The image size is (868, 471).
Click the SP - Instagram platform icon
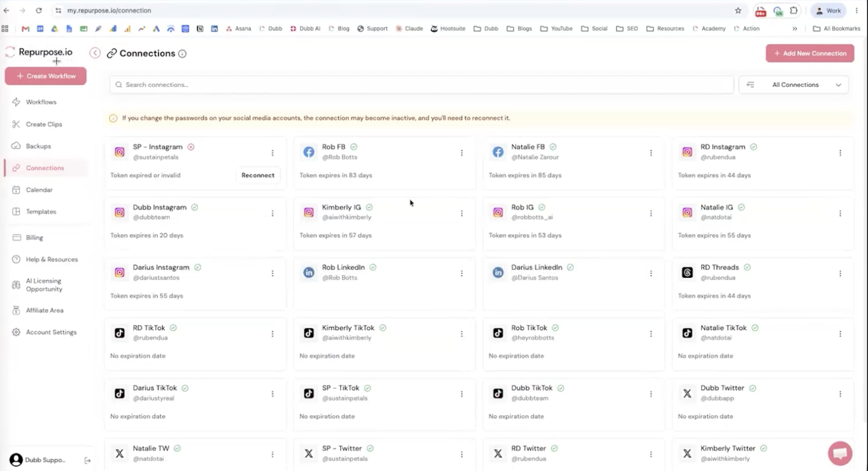tap(119, 152)
